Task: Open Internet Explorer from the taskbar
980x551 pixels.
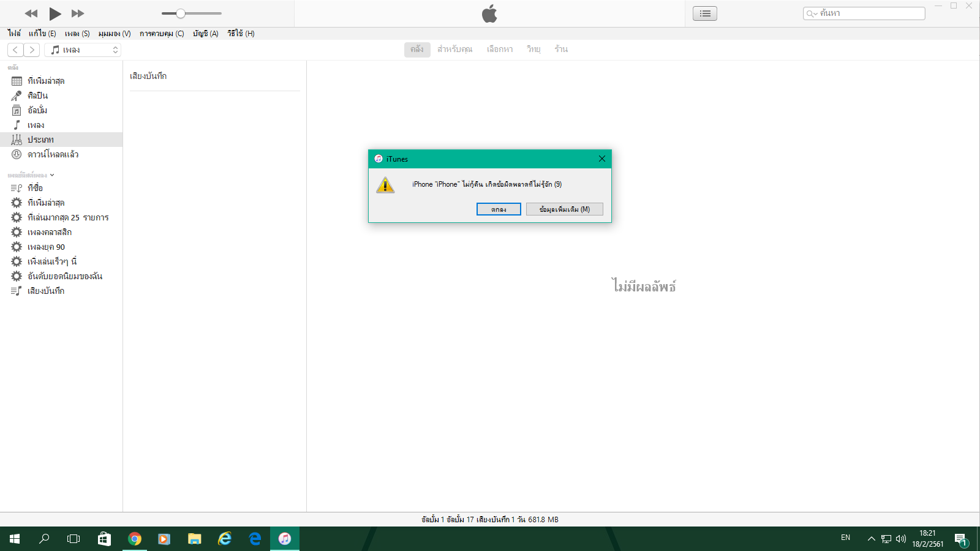Action: (225, 539)
